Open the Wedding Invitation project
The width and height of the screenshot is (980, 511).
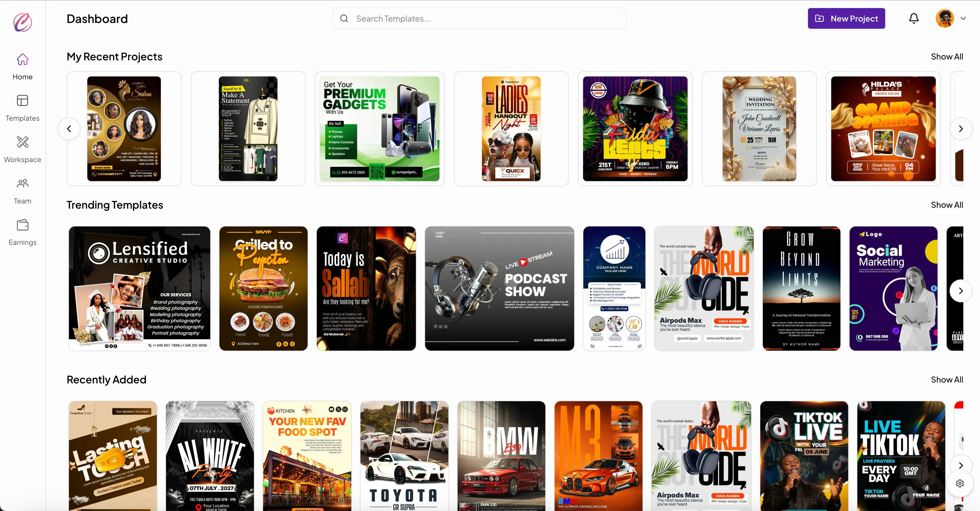tap(759, 129)
